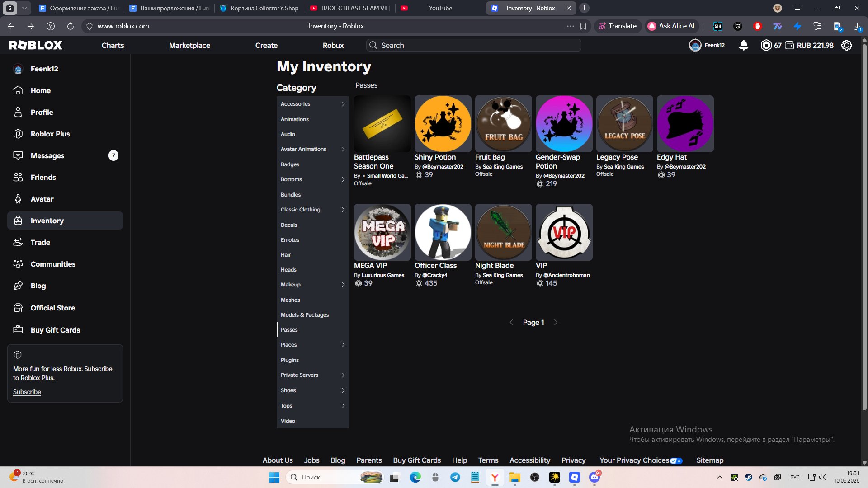Open Home in the left sidebar
The width and height of the screenshot is (868, 488).
point(65,90)
